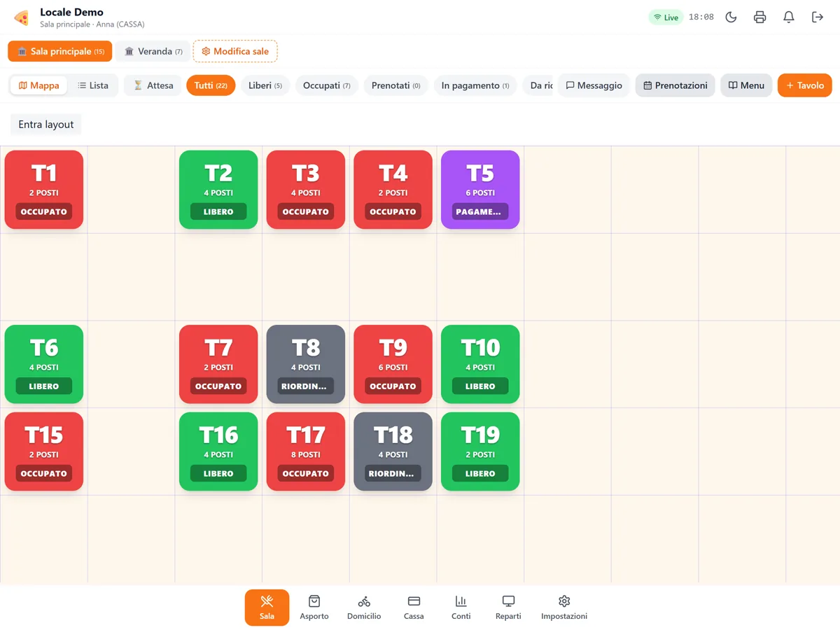Viewport: 840px width, 630px height.
Task: Open occupied table T7
Action: tap(218, 364)
